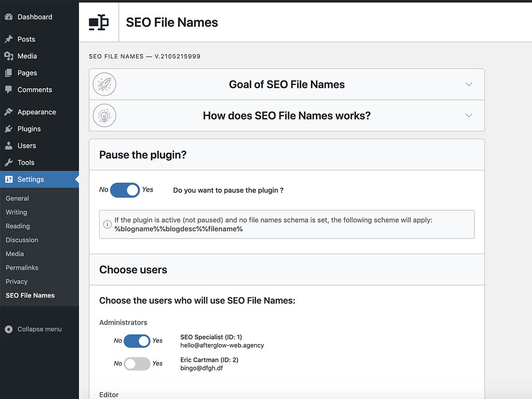Click Goal of SEO File Names heading
The width and height of the screenshot is (532, 399).
pos(287,84)
